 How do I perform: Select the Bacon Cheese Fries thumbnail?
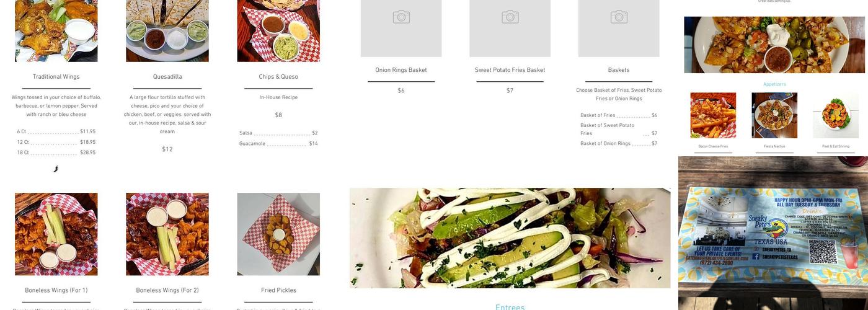point(713,115)
